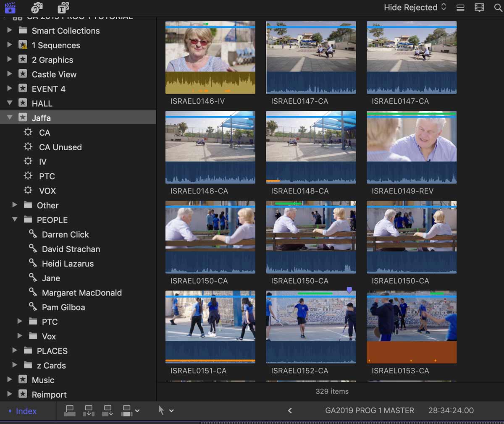The width and height of the screenshot is (504, 424).
Task: Select the Reimport event
Action: pos(49,395)
